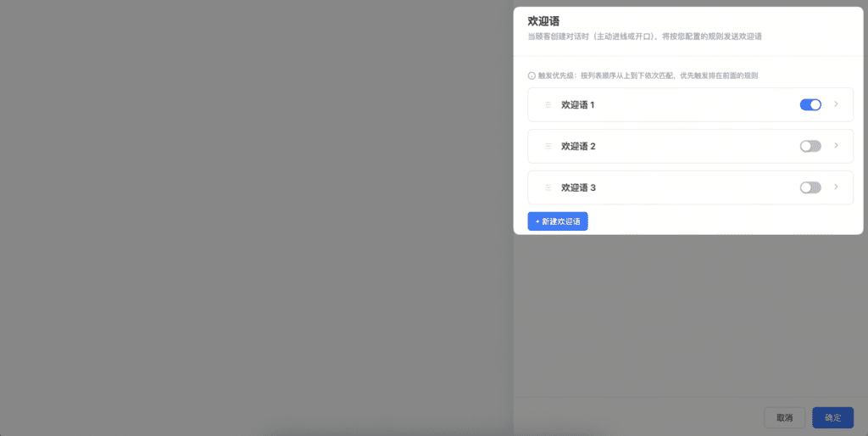
Task: Expand 欢迎语 1 using its chevron arrow
Action: 836,104
